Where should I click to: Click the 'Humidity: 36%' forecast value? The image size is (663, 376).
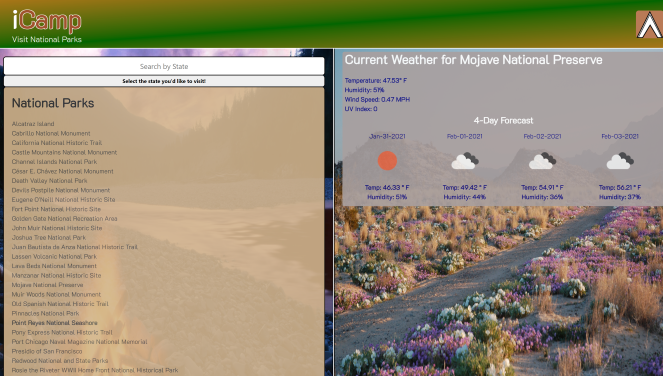point(542,197)
